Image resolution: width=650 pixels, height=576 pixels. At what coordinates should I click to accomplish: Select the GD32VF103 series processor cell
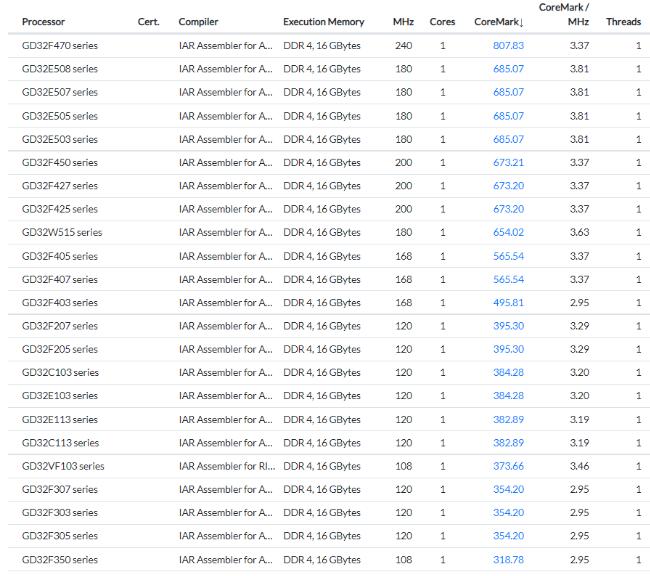63,466
